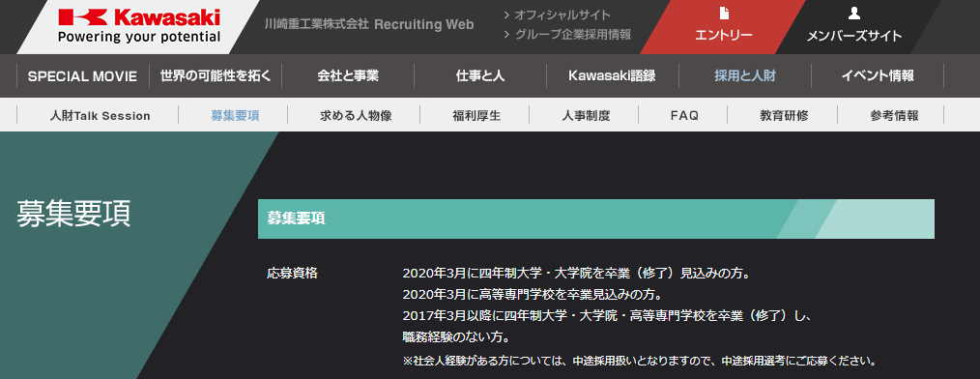Click the 応募資格 label
980x379 pixels.
[293, 274]
